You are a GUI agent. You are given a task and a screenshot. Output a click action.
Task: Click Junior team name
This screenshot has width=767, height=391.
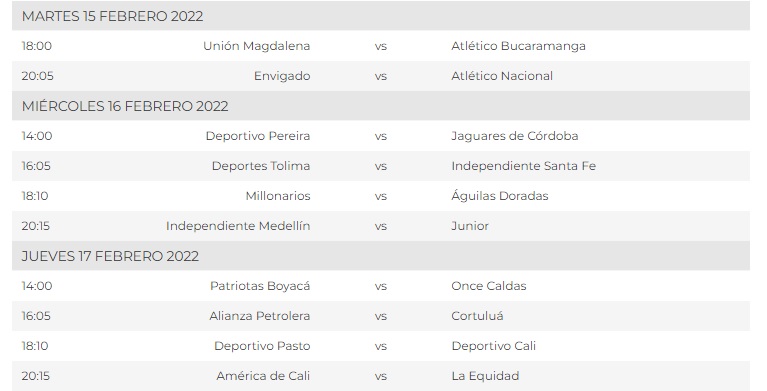[x=470, y=226]
